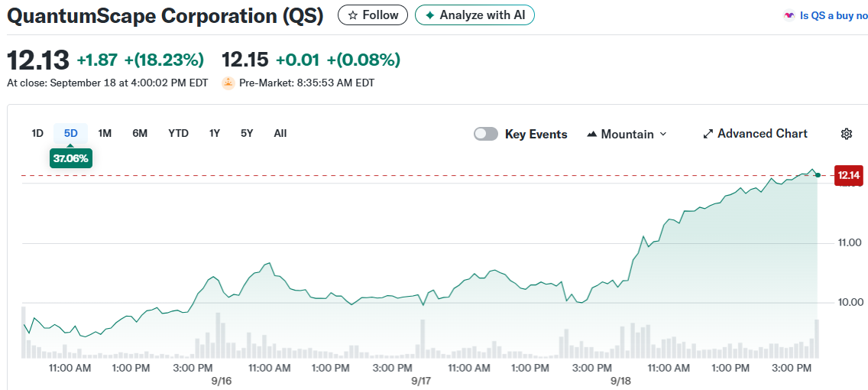Expand the Mountain chart type dropdown
This screenshot has height=390, width=868.
point(627,134)
